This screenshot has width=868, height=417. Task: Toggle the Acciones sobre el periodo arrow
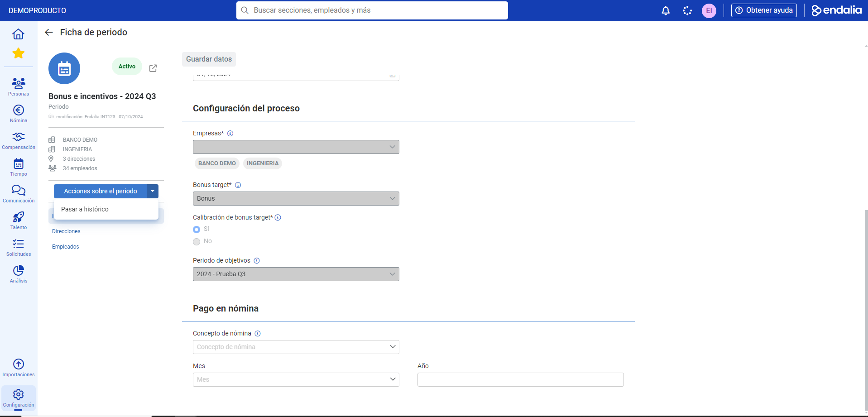tap(153, 192)
